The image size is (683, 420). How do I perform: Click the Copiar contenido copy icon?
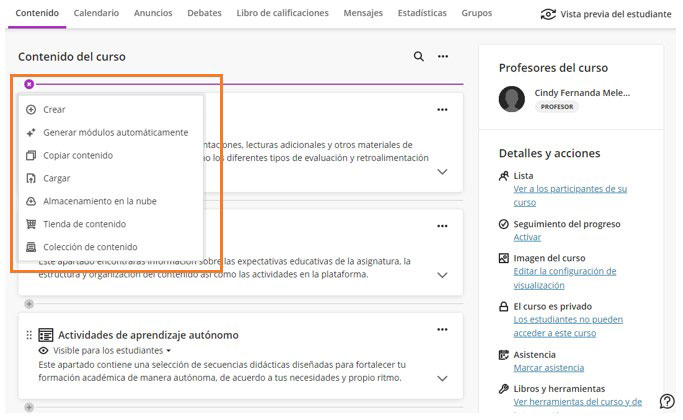pyautogui.click(x=31, y=156)
